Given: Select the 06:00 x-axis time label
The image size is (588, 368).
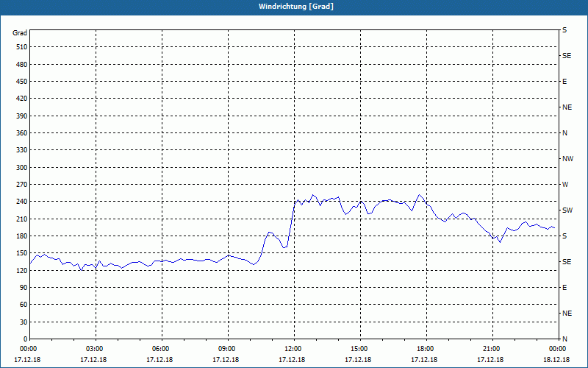Looking at the screenshot, I should (162, 349).
